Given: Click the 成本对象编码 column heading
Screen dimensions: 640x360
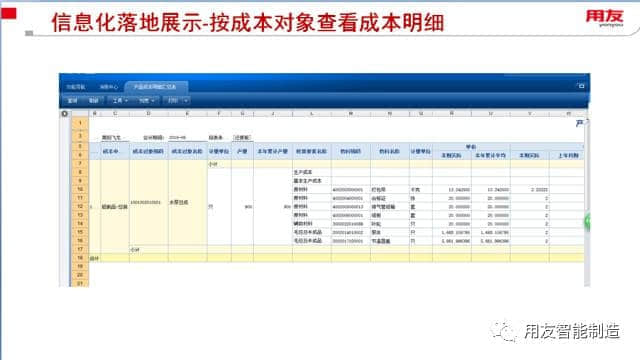Looking at the screenshot, I should 148,151.
